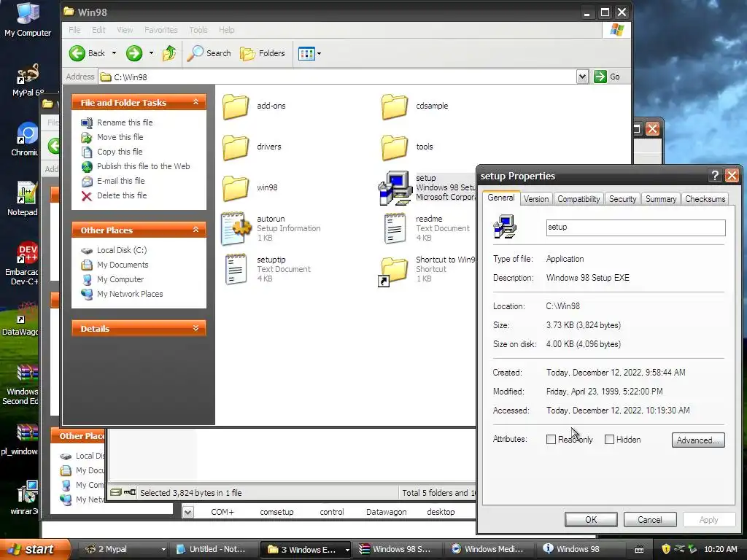Select the tools folder icon
Screen dimensions: 747x560
pos(395,147)
